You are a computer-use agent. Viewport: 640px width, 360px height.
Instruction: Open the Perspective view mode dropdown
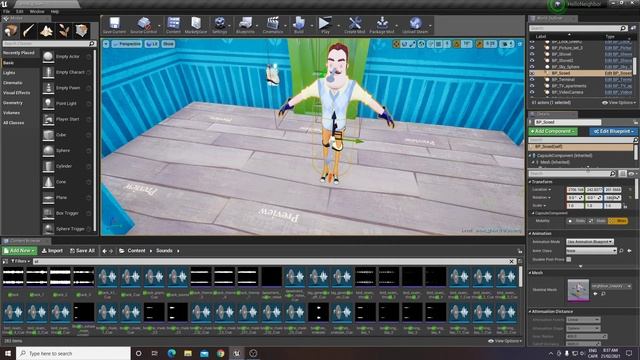click(127, 44)
